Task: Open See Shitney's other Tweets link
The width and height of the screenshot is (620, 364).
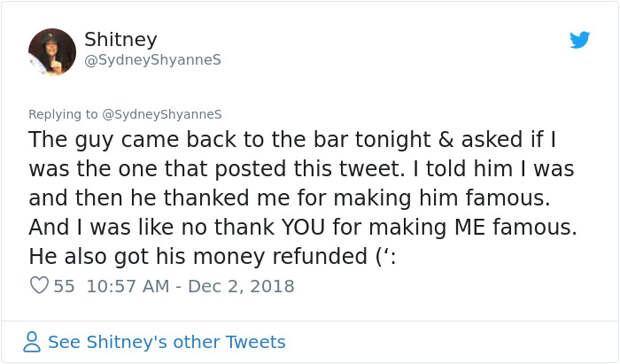Action: point(166,342)
